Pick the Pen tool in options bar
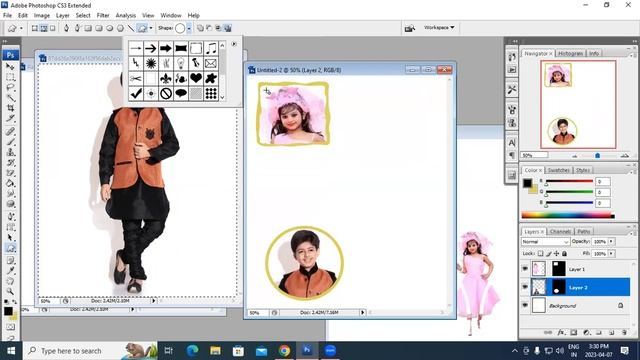This screenshot has width=640, height=360. point(66,28)
